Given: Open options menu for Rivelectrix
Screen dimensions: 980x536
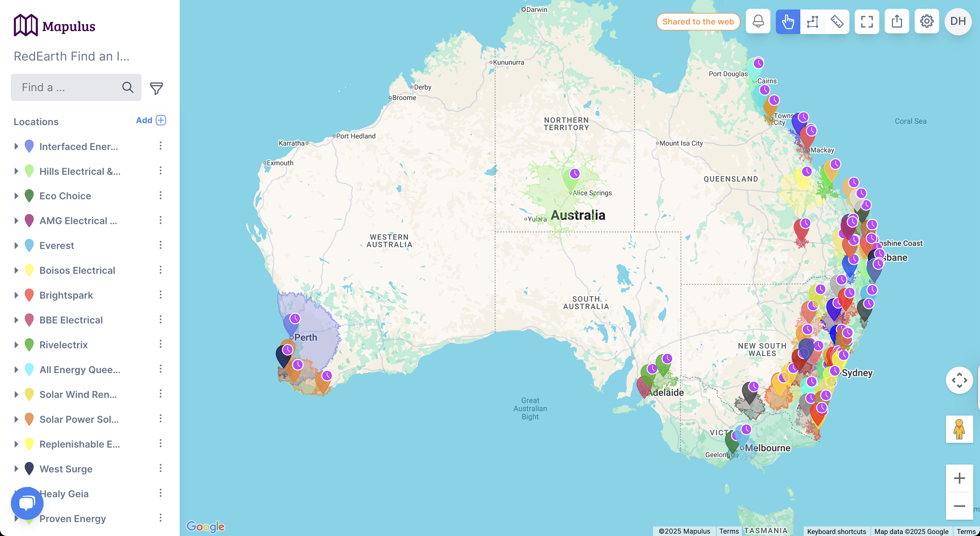Looking at the screenshot, I should [161, 345].
